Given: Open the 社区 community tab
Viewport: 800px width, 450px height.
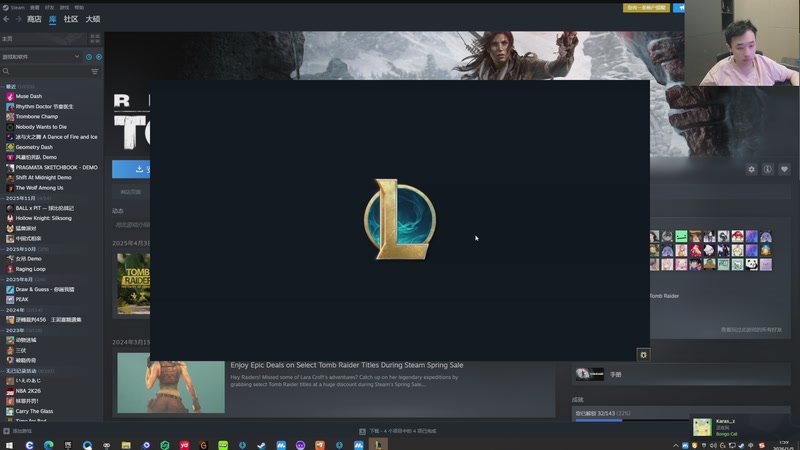Looking at the screenshot, I should tap(71, 19).
